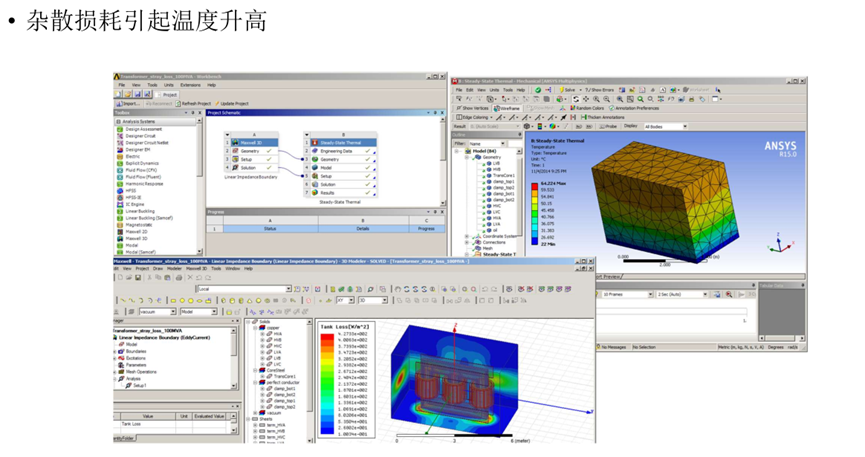Open the Maxwell 3D menu
Image resolution: width=865 pixels, height=457 pixels.
point(196,268)
